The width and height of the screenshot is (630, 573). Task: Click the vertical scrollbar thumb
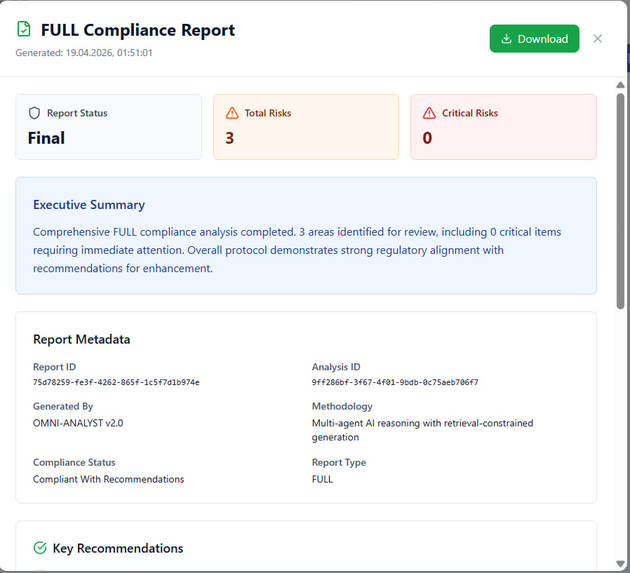click(620, 201)
